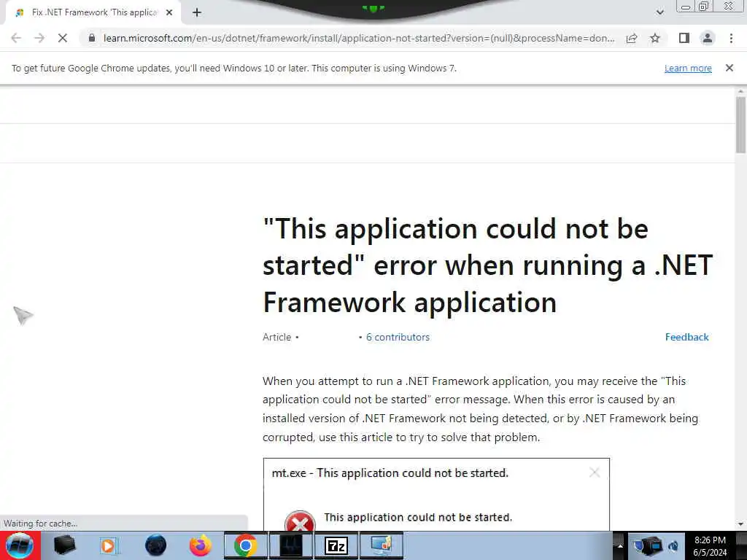Open clock showing 8:26 PM
This screenshot has width=747, height=560.
[x=710, y=545]
